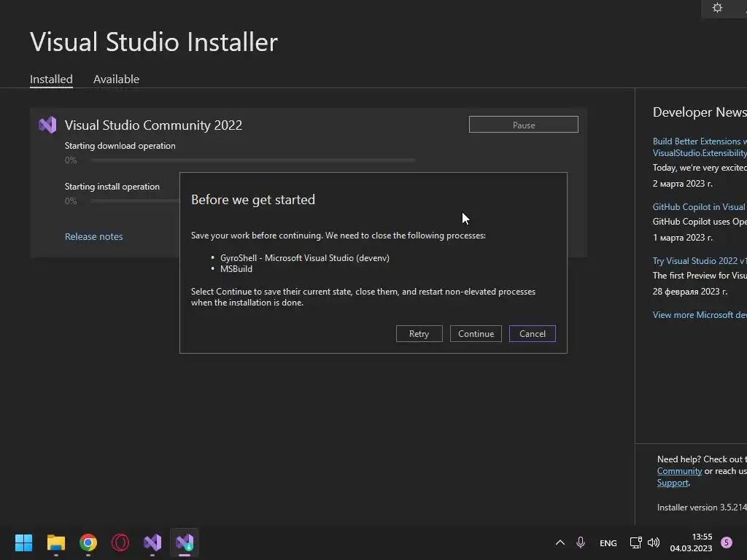747x560 pixels.
Task: Open the clock and date 13:55 panel
Action: point(691,542)
